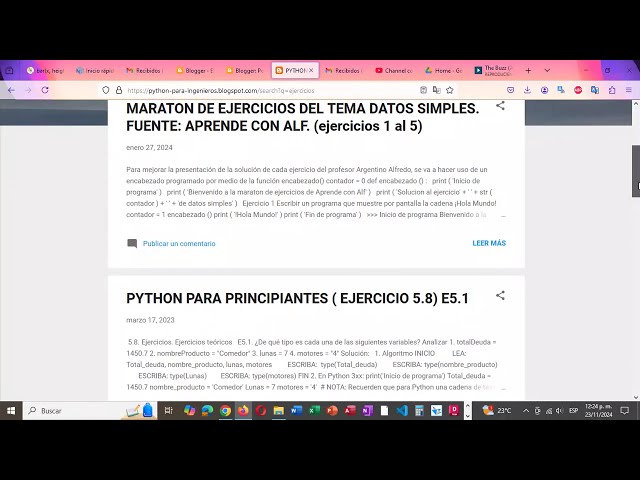Reload the current page
Screen dimensions: 640x480
(x=45, y=90)
